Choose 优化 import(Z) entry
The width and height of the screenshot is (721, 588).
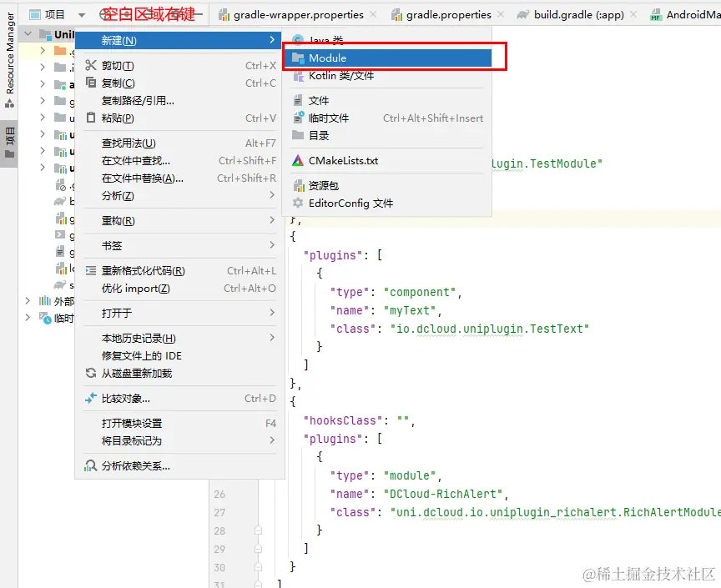179,289
